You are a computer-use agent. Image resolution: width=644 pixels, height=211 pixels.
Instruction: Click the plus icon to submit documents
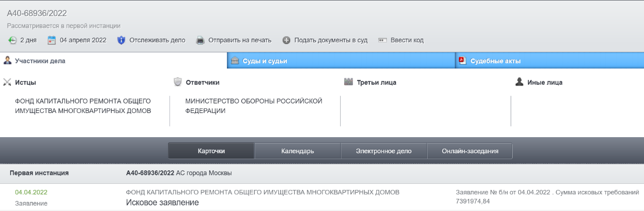(x=286, y=40)
